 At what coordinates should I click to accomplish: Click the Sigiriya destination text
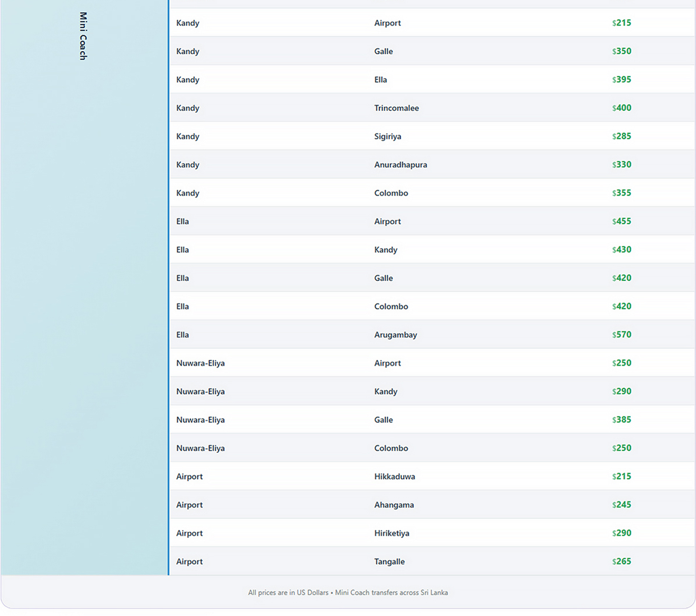pos(388,136)
